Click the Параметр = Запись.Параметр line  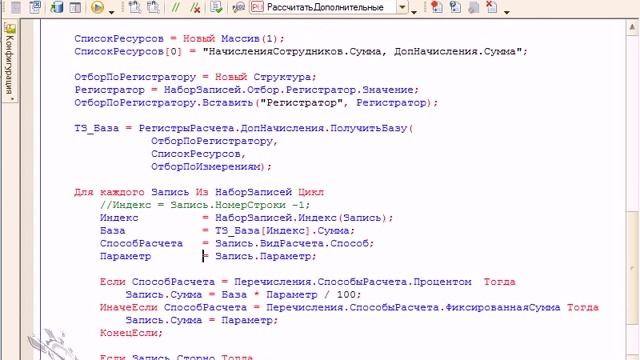pyautogui.click(x=208, y=256)
